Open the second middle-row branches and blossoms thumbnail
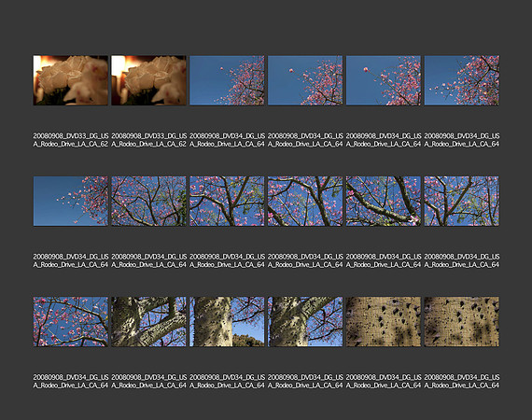 149,201
